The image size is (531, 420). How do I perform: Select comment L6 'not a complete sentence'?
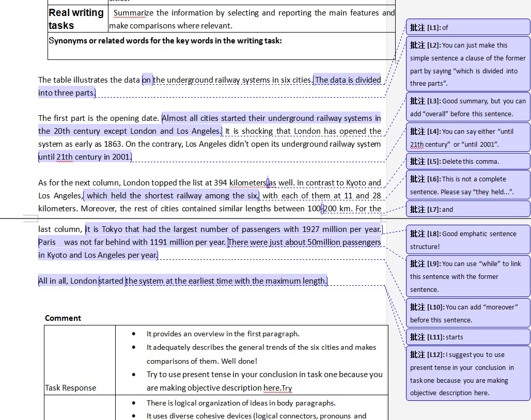(x=468, y=185)
